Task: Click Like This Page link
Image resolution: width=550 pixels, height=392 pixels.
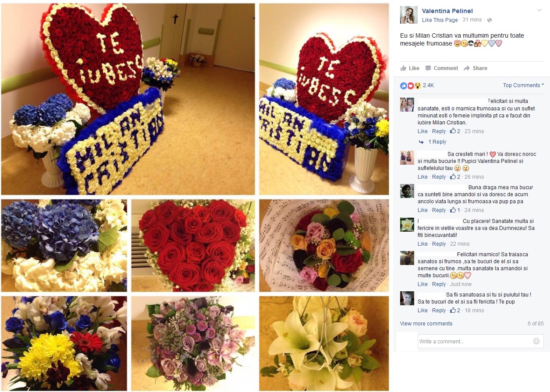Action: [440, 20]
